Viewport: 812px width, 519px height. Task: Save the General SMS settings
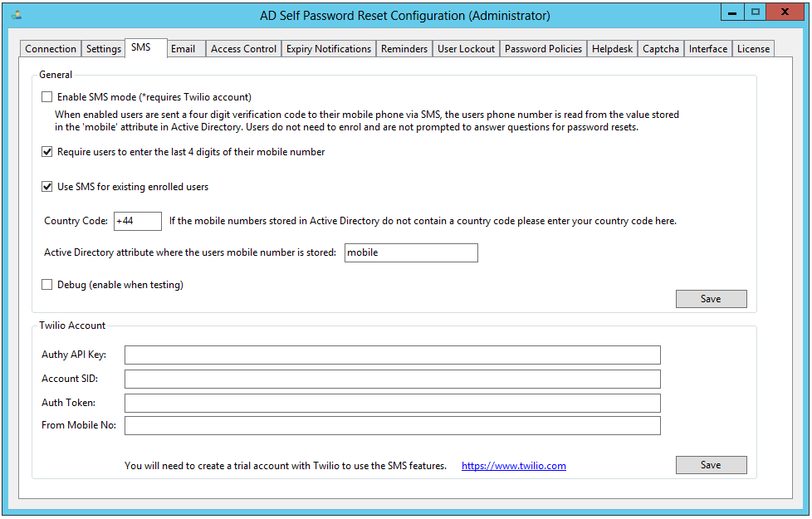pyautogui.click(x=711, y=299)
